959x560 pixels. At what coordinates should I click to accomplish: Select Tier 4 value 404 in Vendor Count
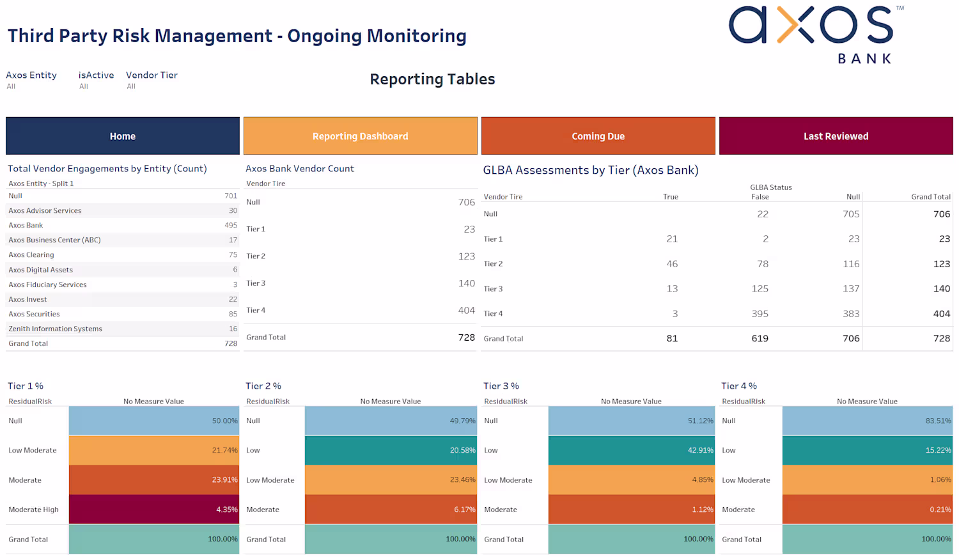pyautogui.click(x=467, y=310)
